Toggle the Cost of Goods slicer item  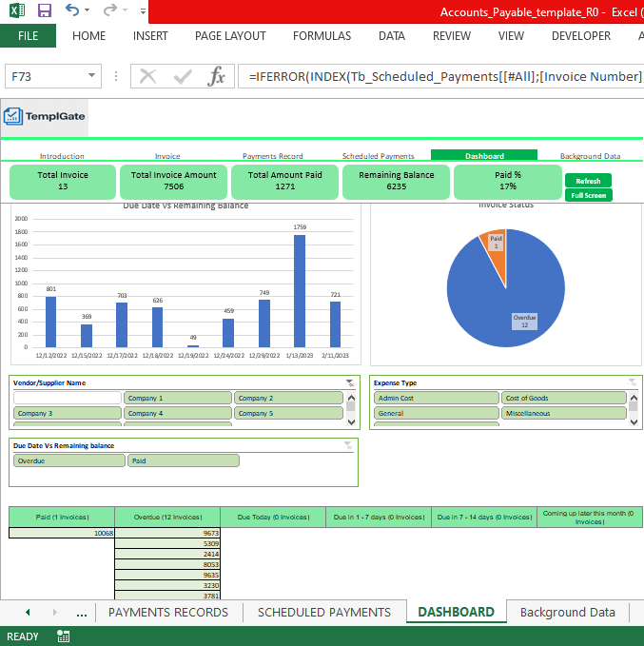coord(564,398)
